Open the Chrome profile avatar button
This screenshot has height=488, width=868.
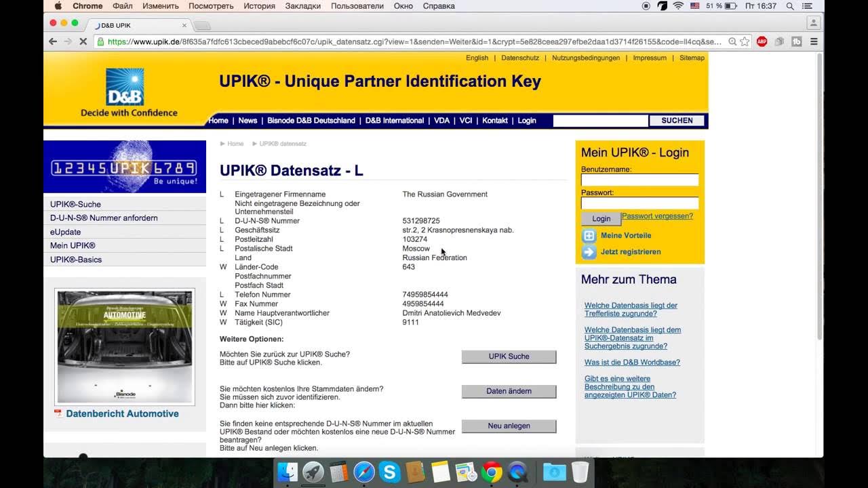point(813,22)
